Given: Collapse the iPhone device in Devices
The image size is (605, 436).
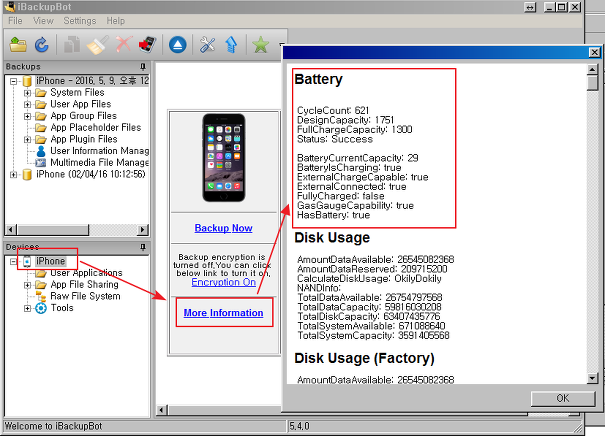Looking at the screenshot, I should click(x=14, y=262).
